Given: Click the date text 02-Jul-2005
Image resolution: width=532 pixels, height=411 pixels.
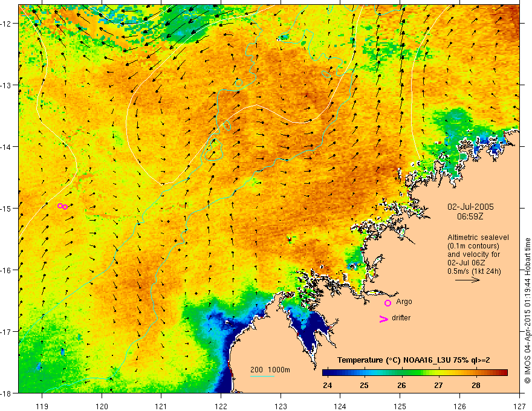Looking at the screenshot, I should point(470,207).
